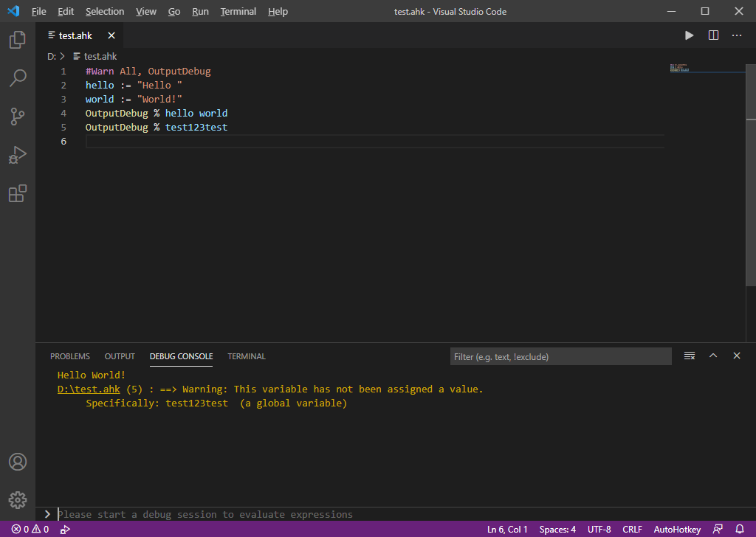This screenshot has height=537, width=756.
Task: Open the Run and Debug view
Action: 18,155
